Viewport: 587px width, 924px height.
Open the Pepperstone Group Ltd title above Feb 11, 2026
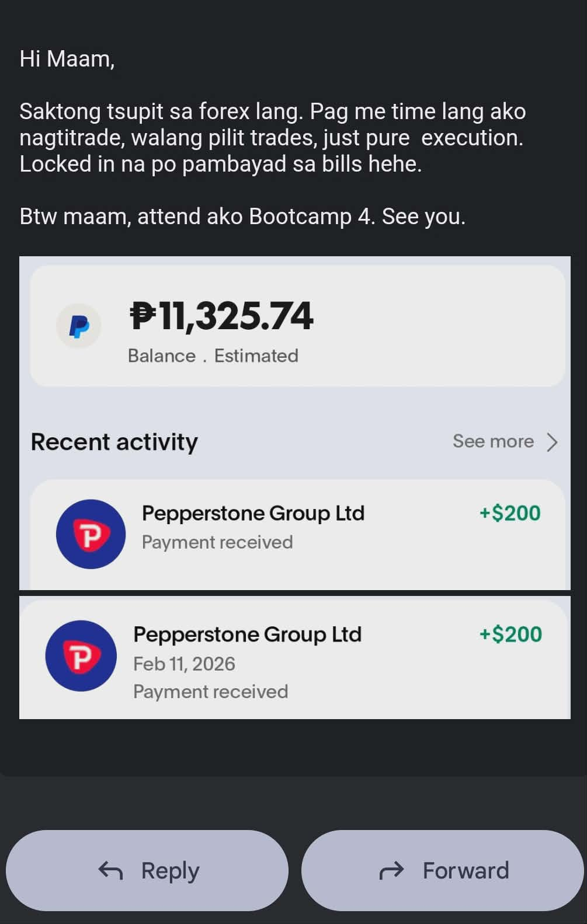tap(247, 634)
